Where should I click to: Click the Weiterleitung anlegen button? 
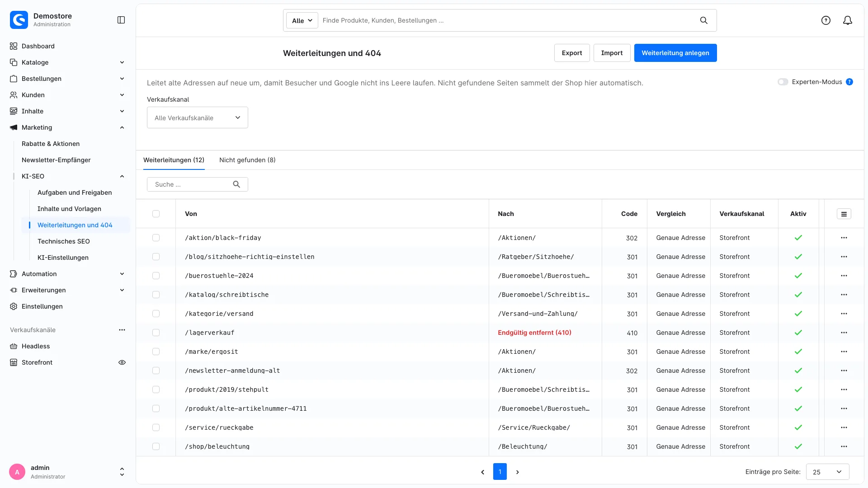coord(675,53)
